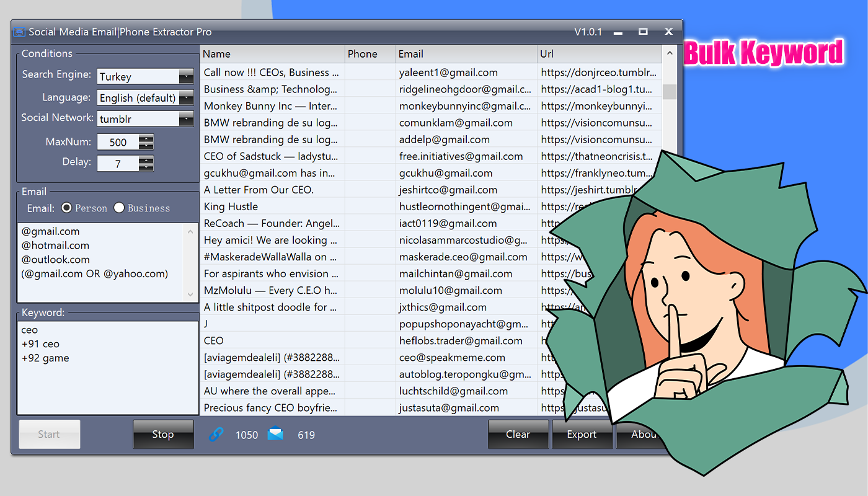Sort results by Name column header
The height and width of the screenshot is (496, 868).
point(272,54)
